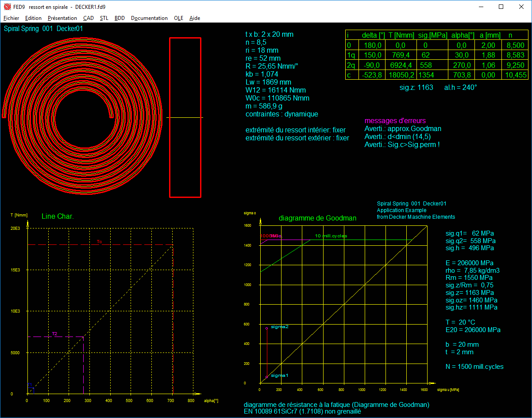Open the Fichier menu
Image resolution: width=532 pixels, height=418 pixels.
[12, 18]
